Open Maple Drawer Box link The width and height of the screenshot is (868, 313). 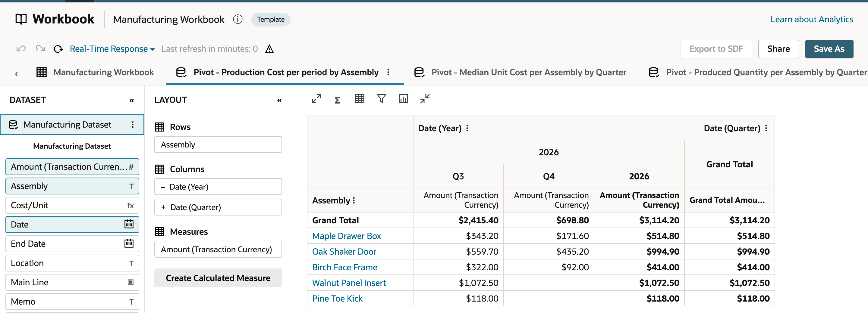click(346, 236)
